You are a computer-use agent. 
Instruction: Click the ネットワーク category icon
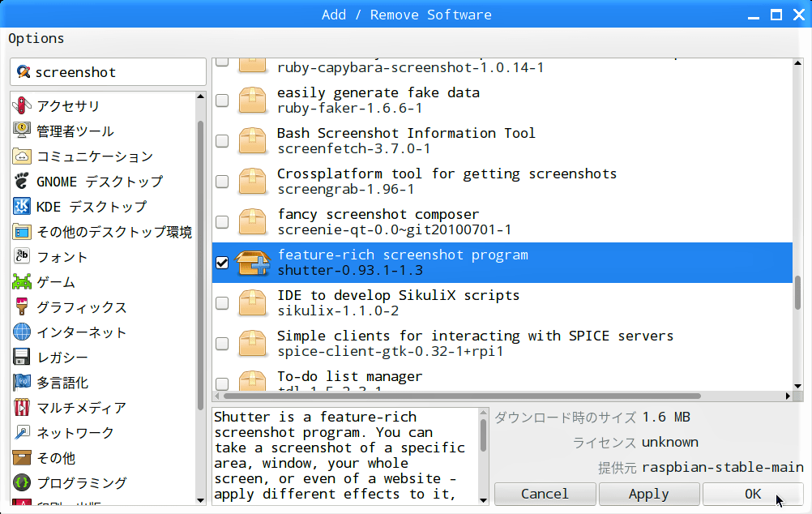pyautogui.click(x=22, y=432)
